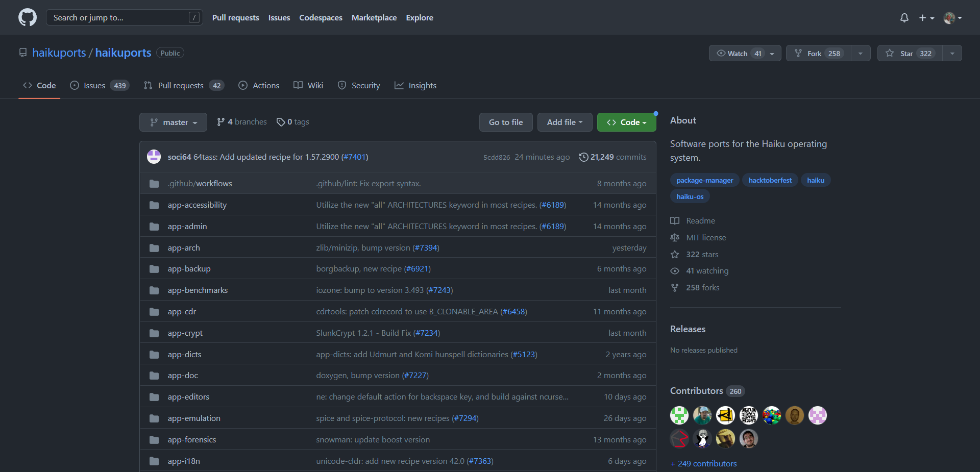Click the folder icon beside app-benchmarks
The width and height of the screenshot is (980, 472).
[154, 290]
